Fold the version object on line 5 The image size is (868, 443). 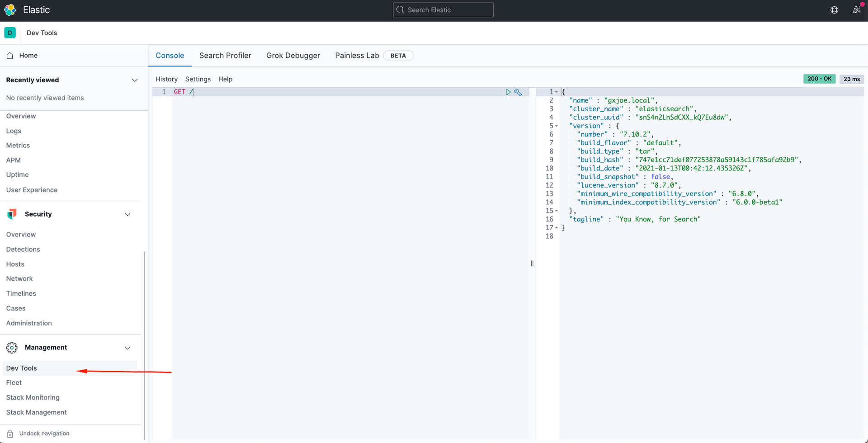point(557,126)
